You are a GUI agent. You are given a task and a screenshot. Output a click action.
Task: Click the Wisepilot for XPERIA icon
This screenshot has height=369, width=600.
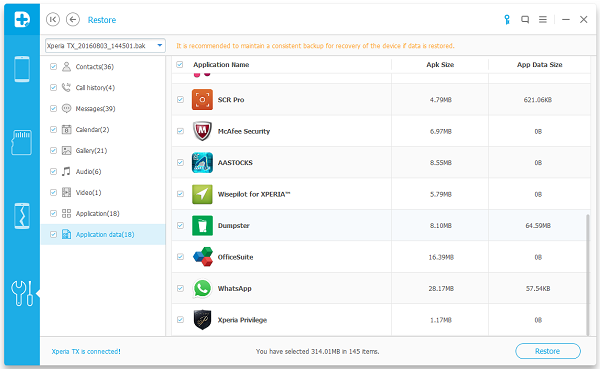pyautogui.click(x=202, y=194)
